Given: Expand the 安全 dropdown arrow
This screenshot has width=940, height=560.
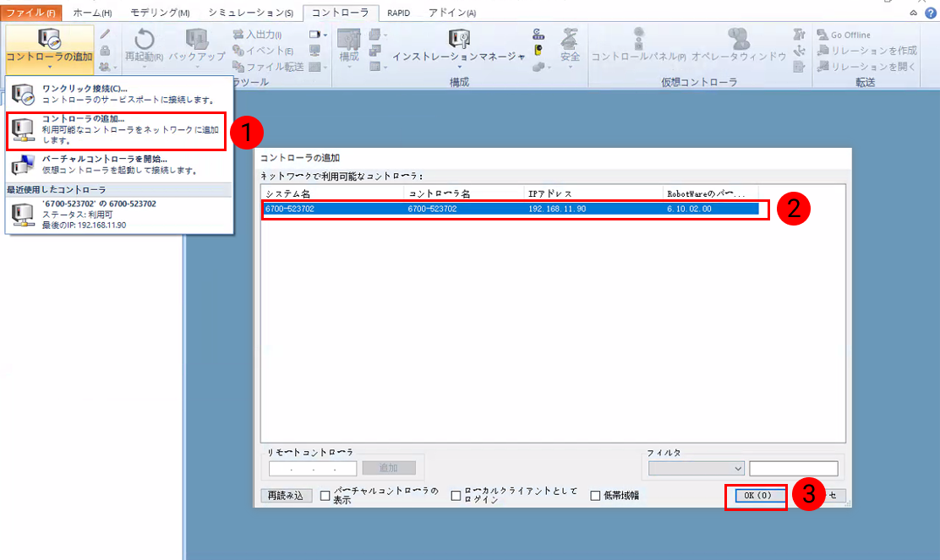Looking at the screenshot, I should (570, 67).
